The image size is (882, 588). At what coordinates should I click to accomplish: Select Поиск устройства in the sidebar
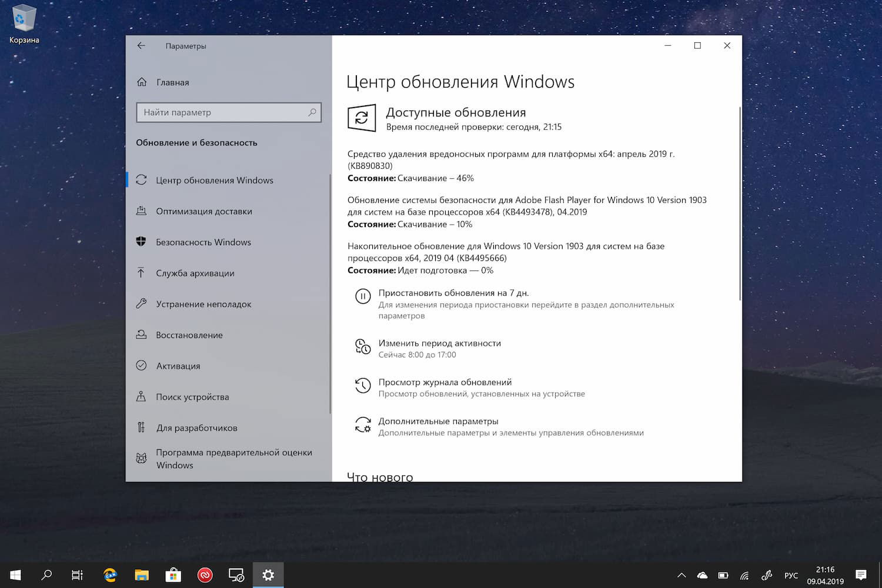tap(192, 397)
